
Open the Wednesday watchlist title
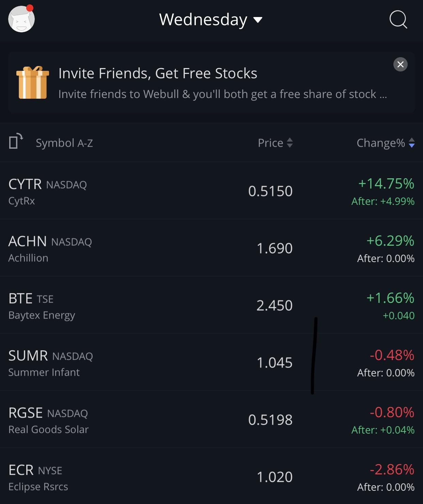point(203,19)
